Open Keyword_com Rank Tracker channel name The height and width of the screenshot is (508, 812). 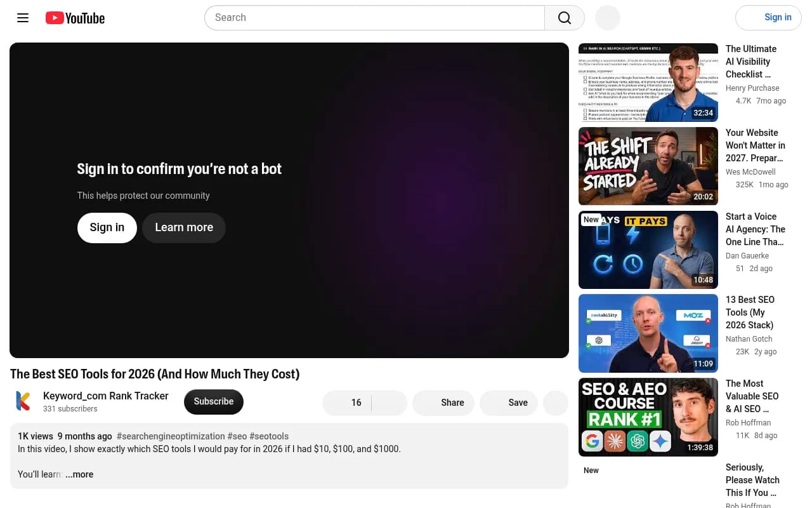pos(106,396)
